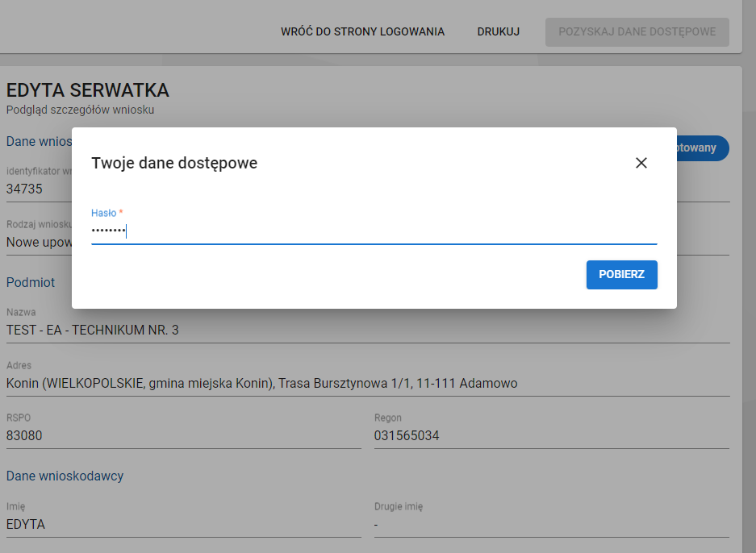The height and width of the screenshot is (553, 756).
Task: Click WRÓĆ DO STRONY LOGOWANIA
Action: tap(362, 32)
